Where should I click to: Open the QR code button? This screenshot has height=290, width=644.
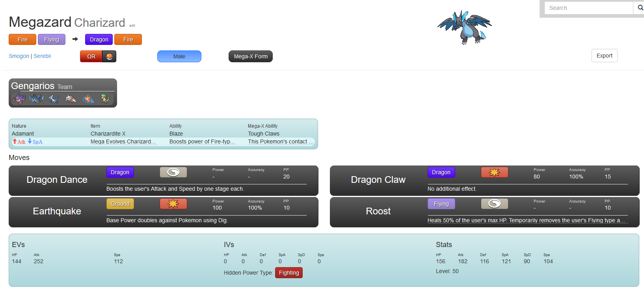click(91, 56)
